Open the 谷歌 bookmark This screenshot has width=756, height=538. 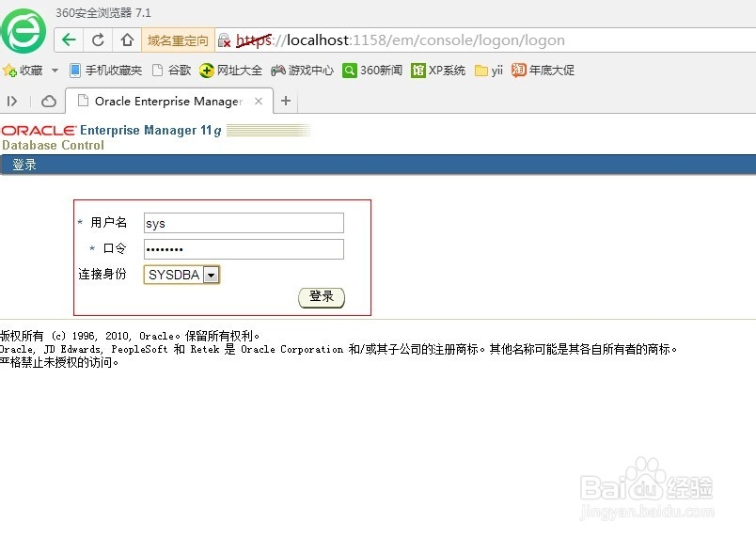[x=172, y=71]
